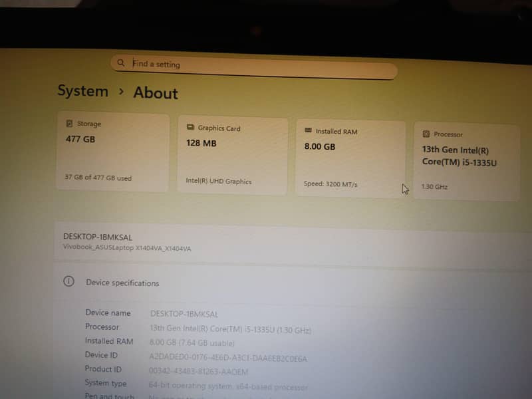Select the Vivobook ASUSLaptop X1404VA label
Image resolution: width=532 pixels, height=399 pixels.
point(128,247)
